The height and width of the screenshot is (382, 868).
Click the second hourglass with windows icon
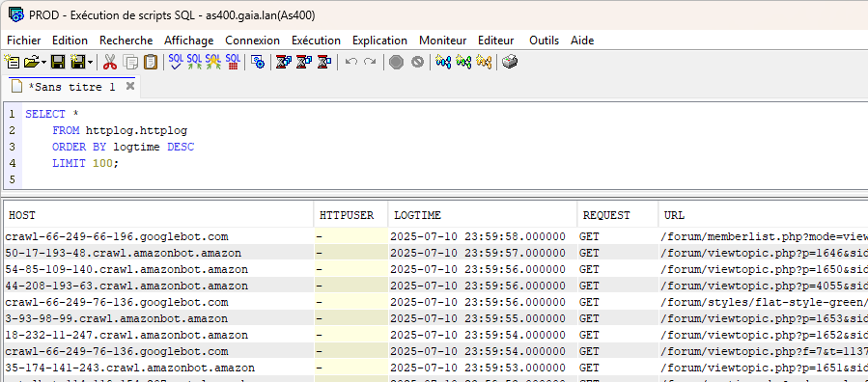304,62
